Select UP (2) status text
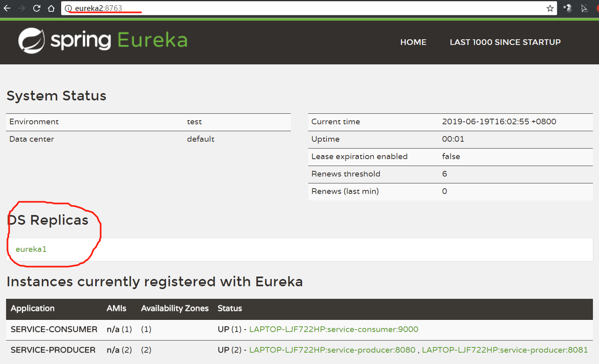 pyautogui.click(x=229, y=350)
